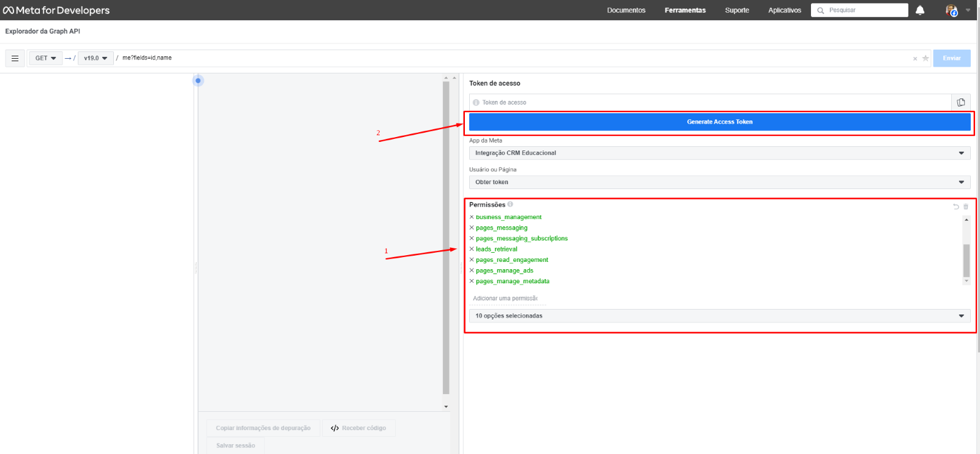Click the Enviar button
Image resolution: width=980 pixels, height=454 pixels.
click(x=952, y=58)
